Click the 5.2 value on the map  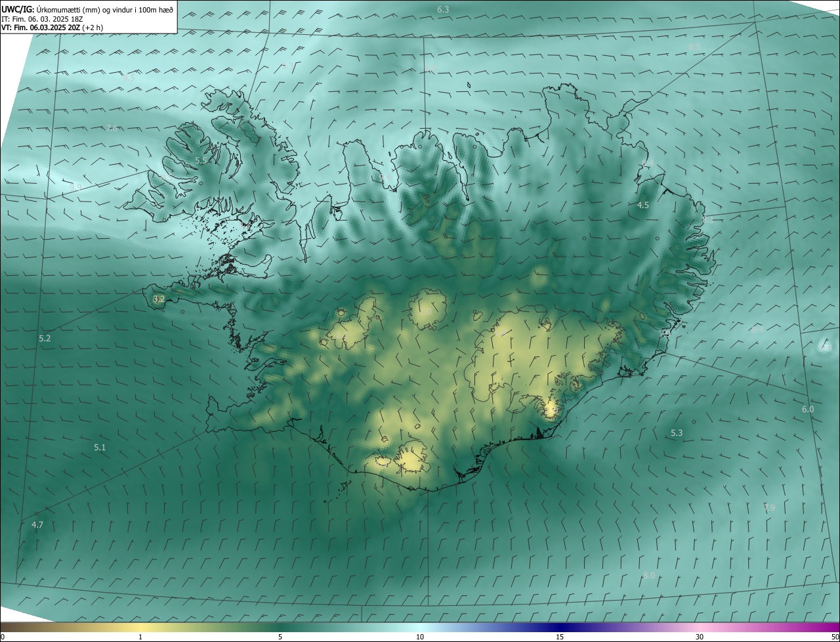(45, 339)
